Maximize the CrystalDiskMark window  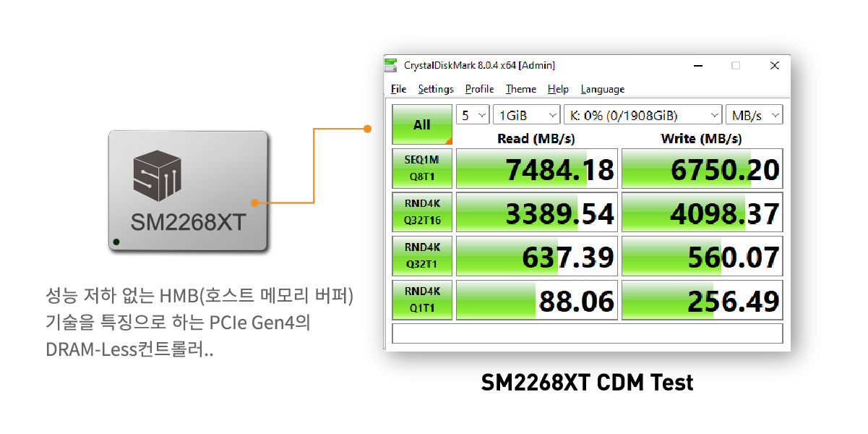click(736, 65)
